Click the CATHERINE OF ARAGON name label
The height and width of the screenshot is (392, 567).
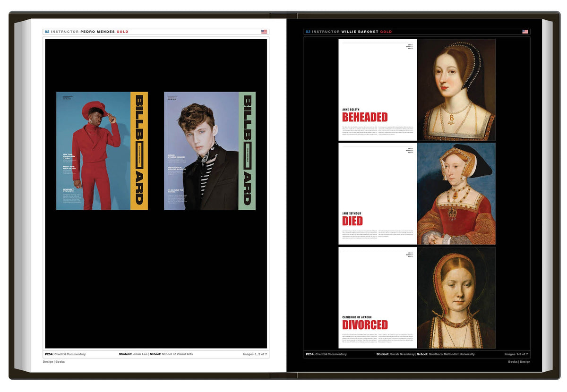(357, 317)
